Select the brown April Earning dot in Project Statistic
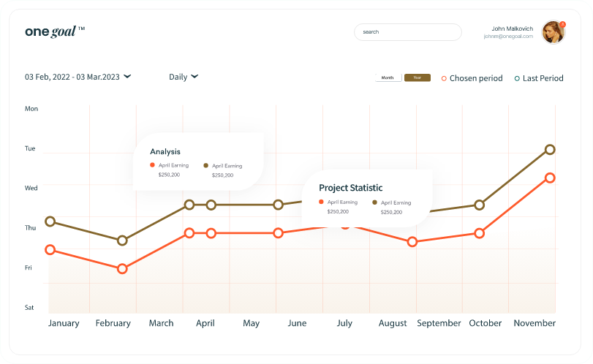The height and width of the screenshot is (364, 593). coord(375,202)
